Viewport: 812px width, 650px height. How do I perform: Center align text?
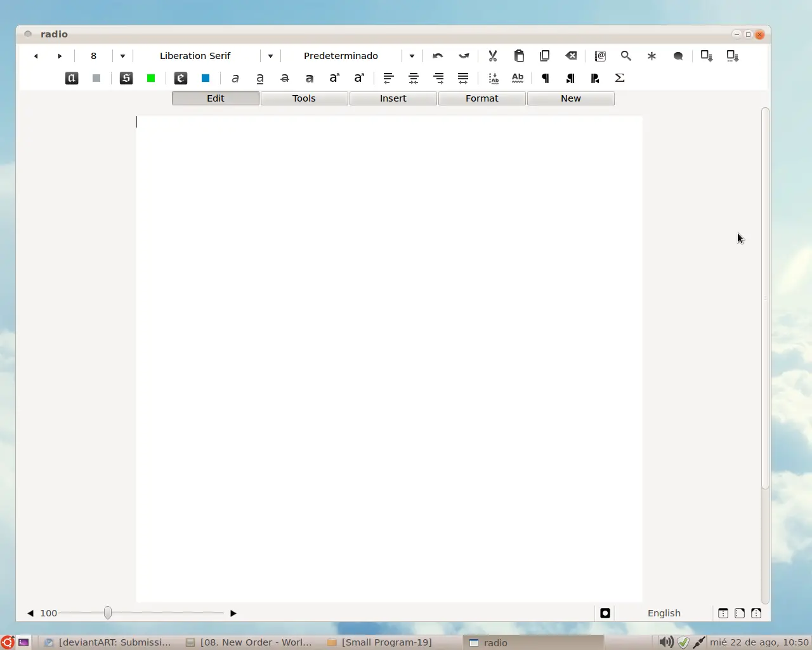pyautogui.click(x=414, y=78)
